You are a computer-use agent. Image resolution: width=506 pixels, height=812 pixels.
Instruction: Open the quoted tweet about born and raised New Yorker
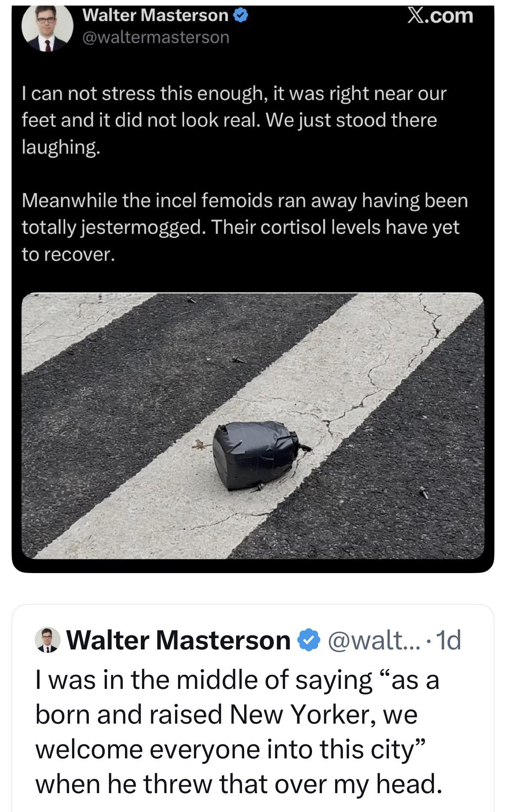(253, 708)
